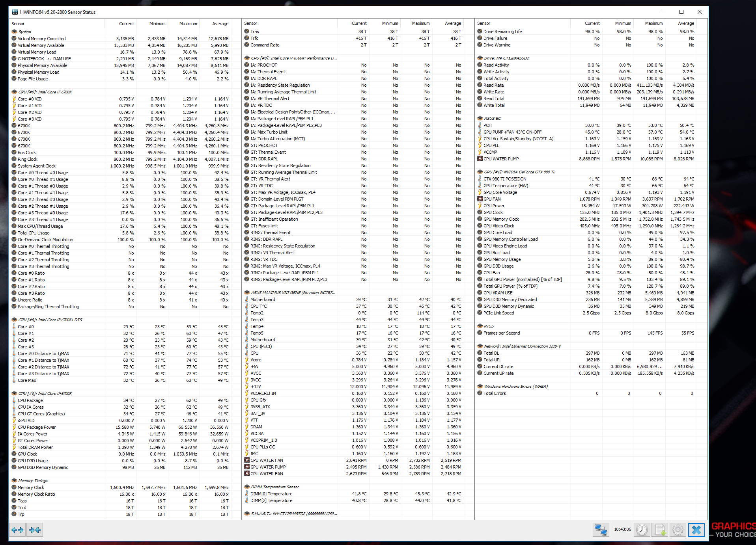756x545 pixels.
Task: Select the GPU Core Voltage sensor row
Action: (x=500, y=192)
